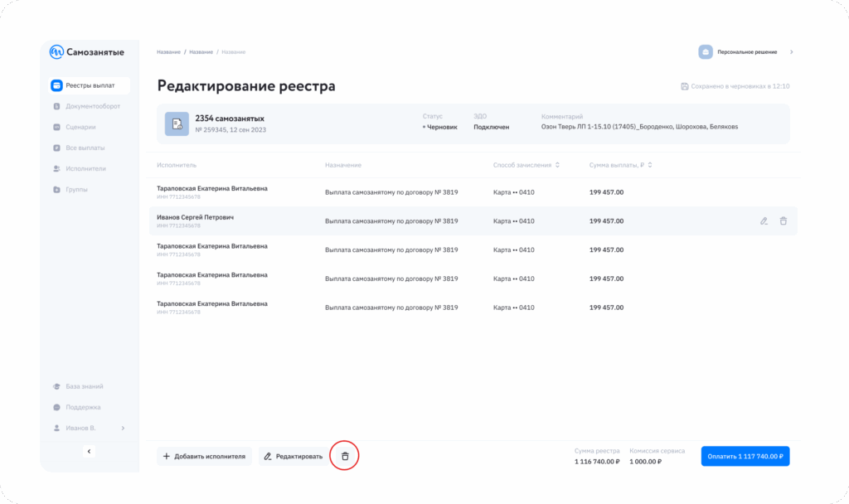The height and width of the screenshot is (504, 849).
Task: Sort by Способ зачисления column
Action: coord(558,165)
